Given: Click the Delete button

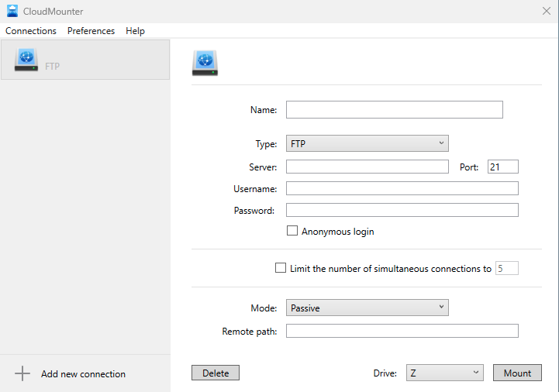Looking at the screenshot, I should click(216, 373).
